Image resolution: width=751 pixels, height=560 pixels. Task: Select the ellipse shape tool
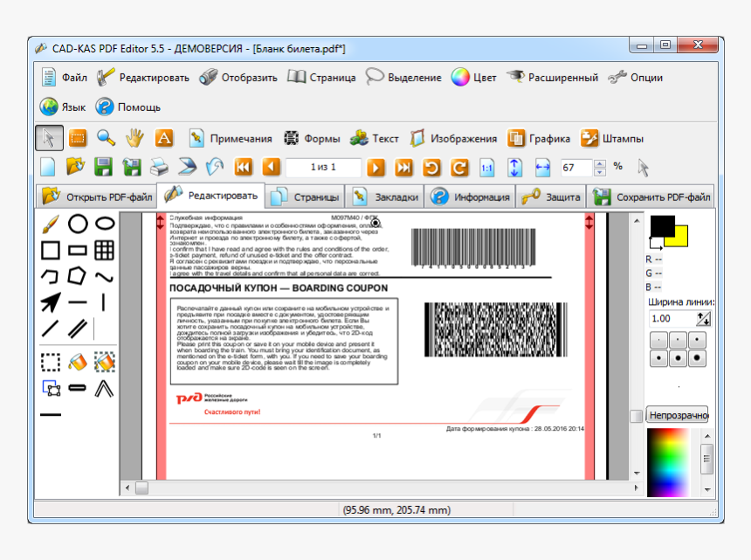click(105, 224)
